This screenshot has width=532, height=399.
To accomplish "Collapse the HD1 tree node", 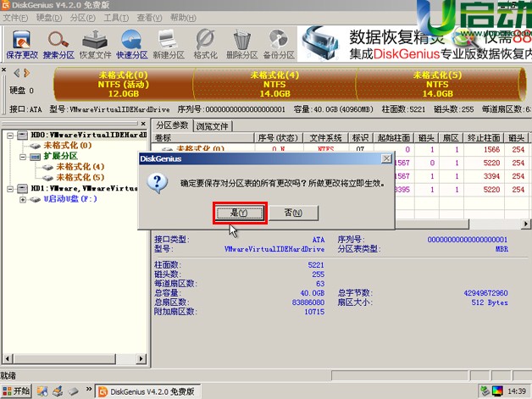I will (10, 189).
